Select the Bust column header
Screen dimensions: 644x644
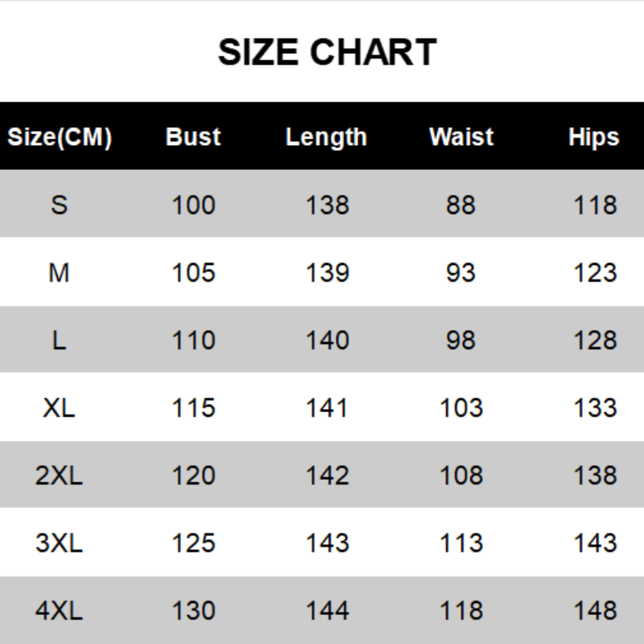click(x=193, y=137)
